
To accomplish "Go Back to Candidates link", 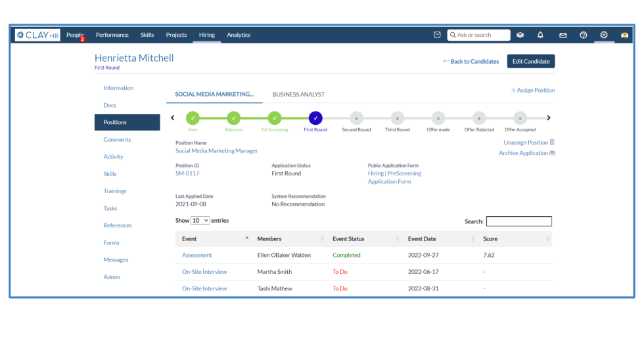I will click(x=471, y=61).
